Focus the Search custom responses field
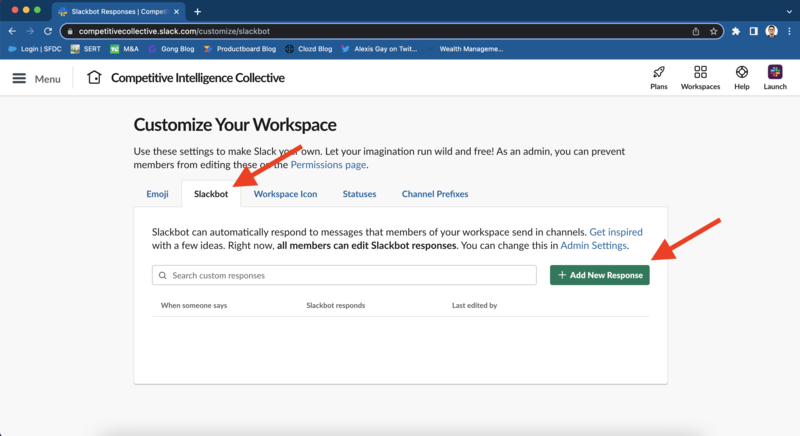 (x=344, y=275)
